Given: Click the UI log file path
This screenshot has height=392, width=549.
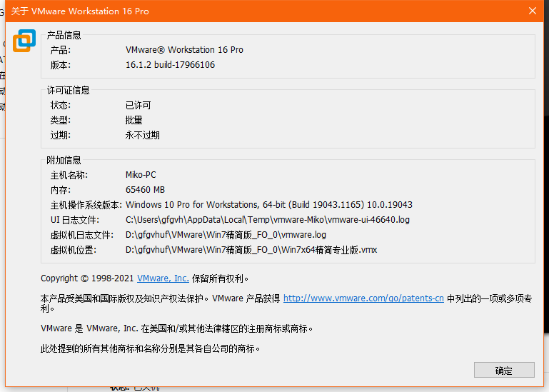Looking at the screenshot, I should click(267, 220).
